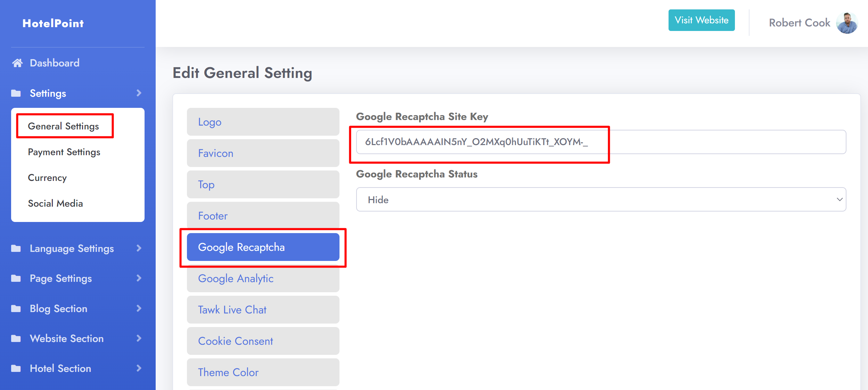Image resolution: width=868 pixels, height=390 pixels.
Task: Switch to the Top tab
Action: pos(263,184)
